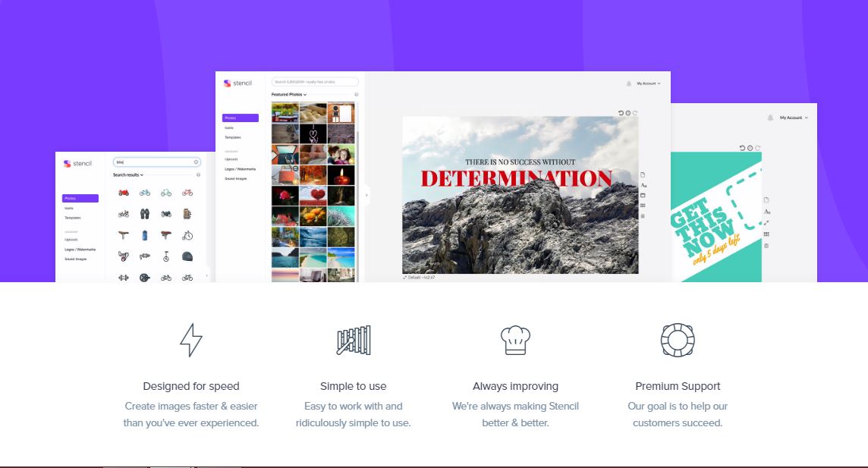The width and height of the screenshot is (868, 468).
Task: Click the trash icon beside the Determination canvas
Action: click(643, 216)
